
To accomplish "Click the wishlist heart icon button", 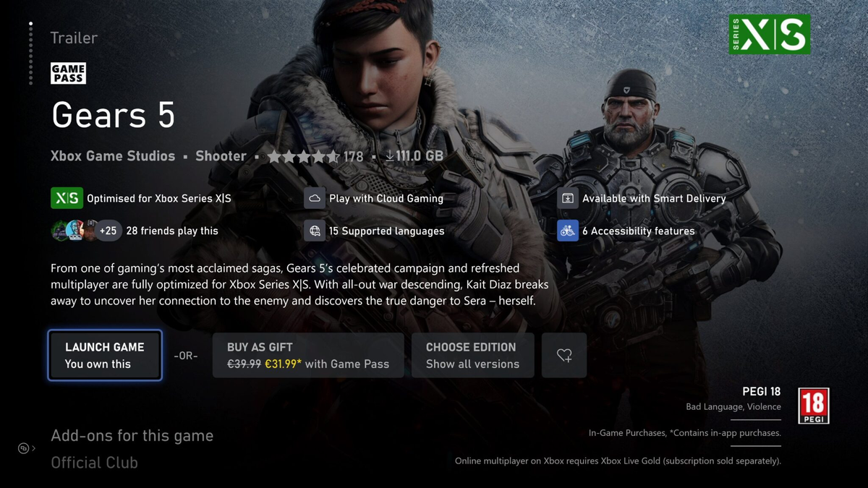I will pos(564,355).
